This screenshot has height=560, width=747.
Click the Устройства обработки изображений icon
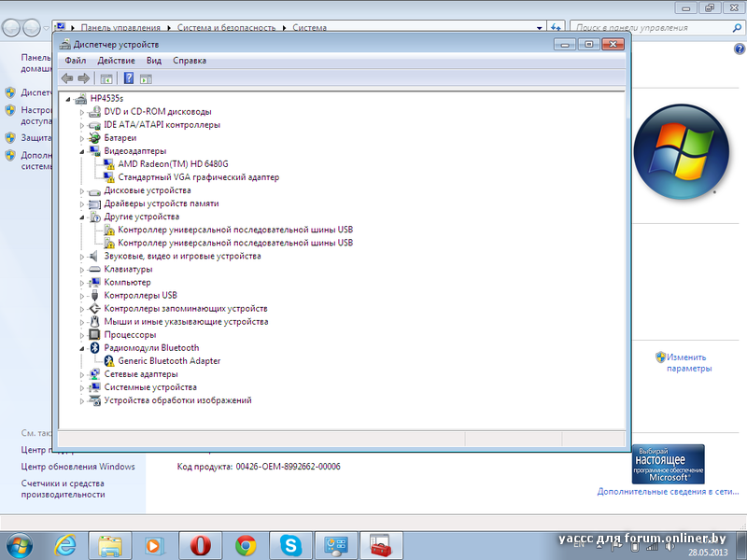pos(94,400)
